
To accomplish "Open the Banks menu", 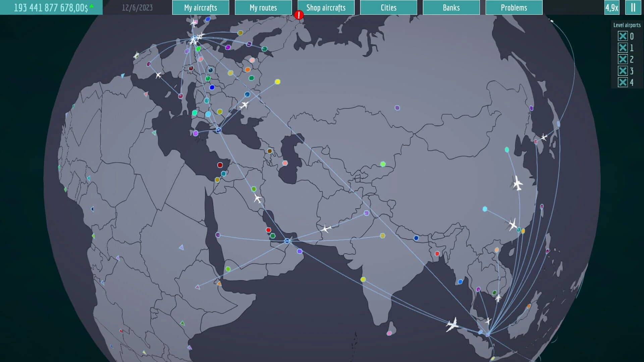I will pos(451,7).
